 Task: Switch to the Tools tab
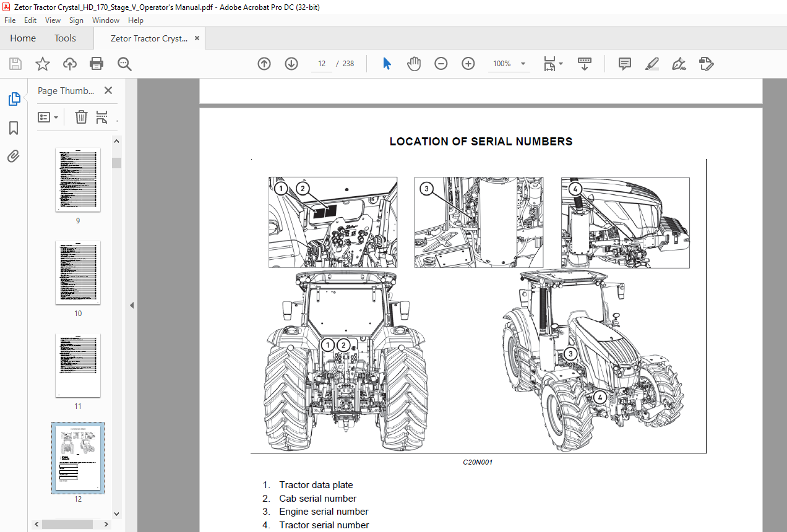65,38
